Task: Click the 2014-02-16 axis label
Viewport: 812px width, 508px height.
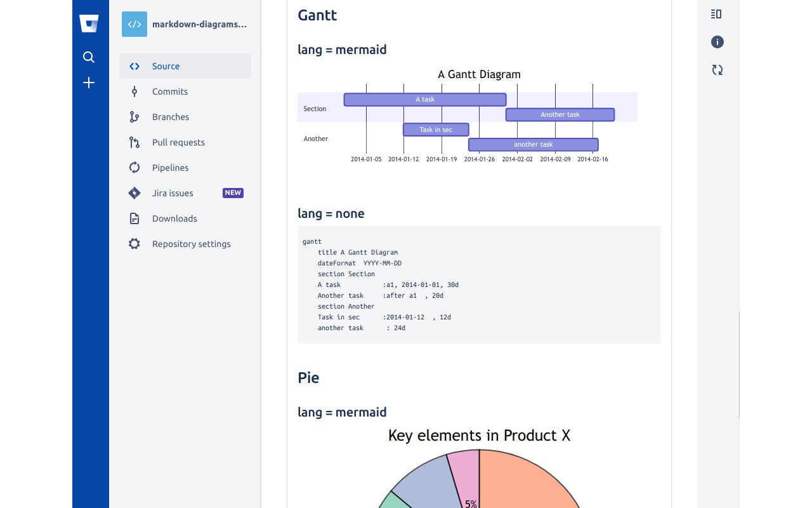Action: click(x=593, y=159)
